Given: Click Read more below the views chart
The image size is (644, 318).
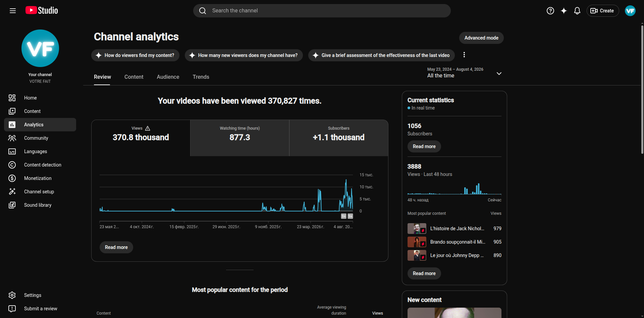Looking at the screenshot, I should (116, 247).
